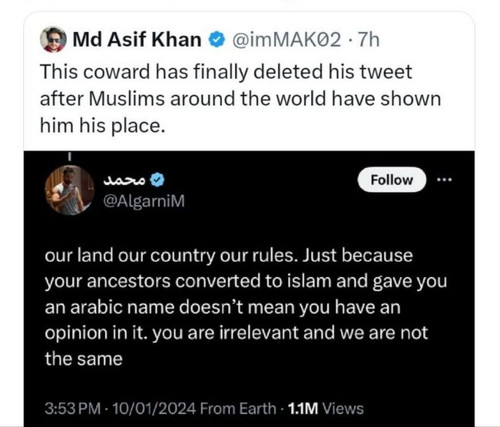This screenshot has height=427, width=500.
Task: Open the @imMAK02 handle link
Action: (287, 40)
